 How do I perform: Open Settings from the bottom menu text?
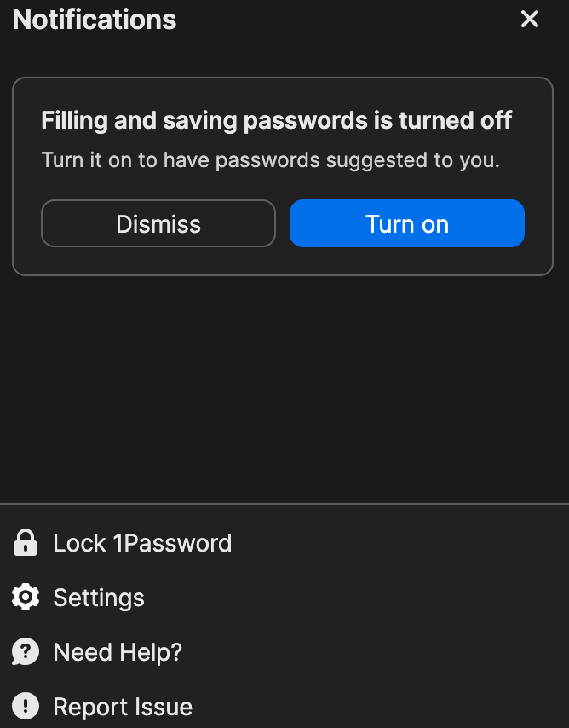pyautogui.click(x=99, y=598)
